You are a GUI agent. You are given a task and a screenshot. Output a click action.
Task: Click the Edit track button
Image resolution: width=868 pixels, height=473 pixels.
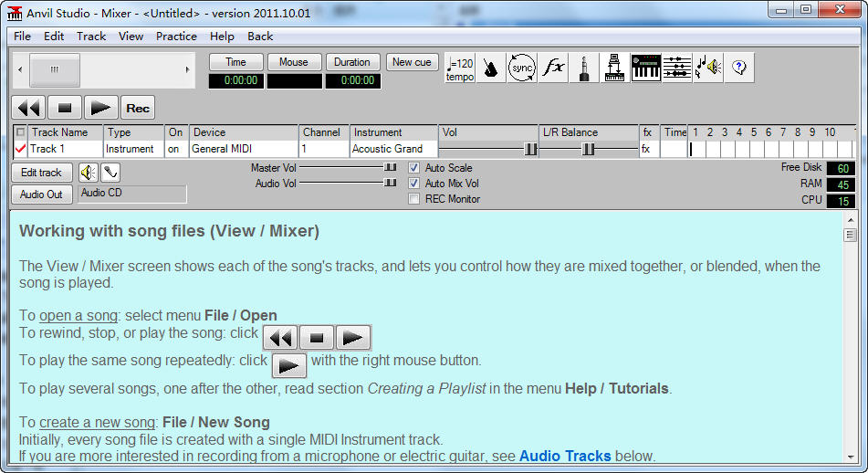coord(41,173)
